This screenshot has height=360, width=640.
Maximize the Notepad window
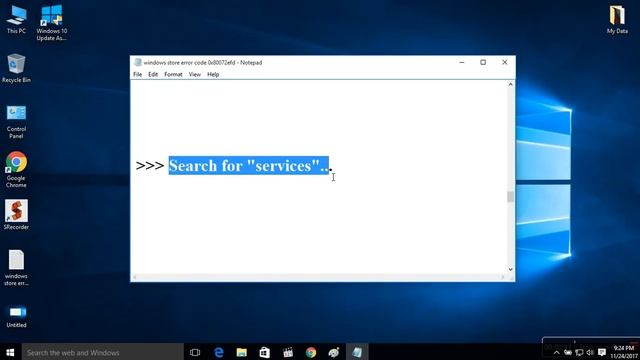pyautogui.click(x=483, y=62)
